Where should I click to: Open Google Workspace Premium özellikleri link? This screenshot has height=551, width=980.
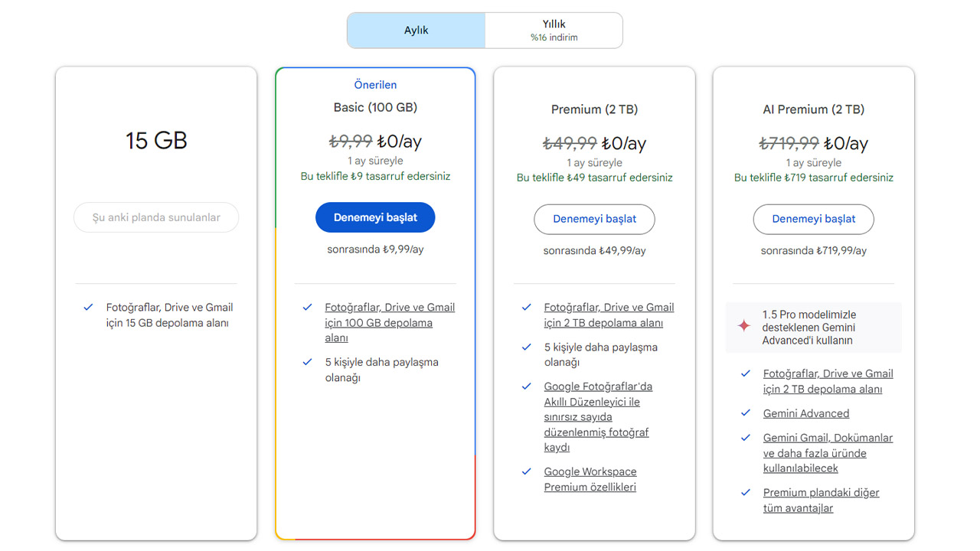590,479
